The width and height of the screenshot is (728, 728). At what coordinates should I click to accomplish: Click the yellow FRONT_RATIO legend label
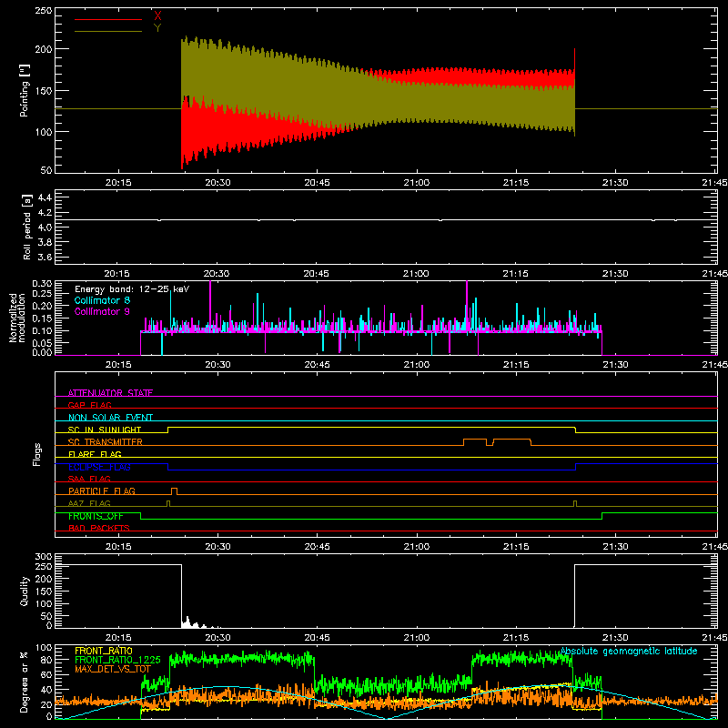coord(104,651)
